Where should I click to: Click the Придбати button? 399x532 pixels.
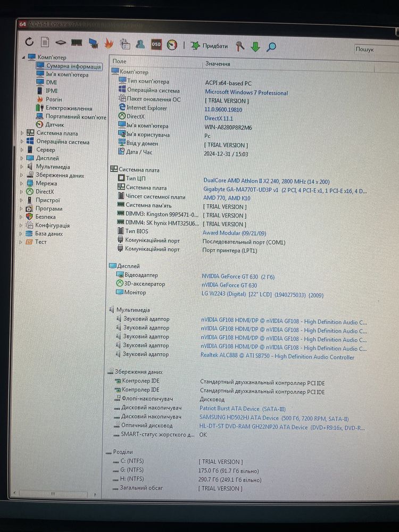(x=209, y=46)
